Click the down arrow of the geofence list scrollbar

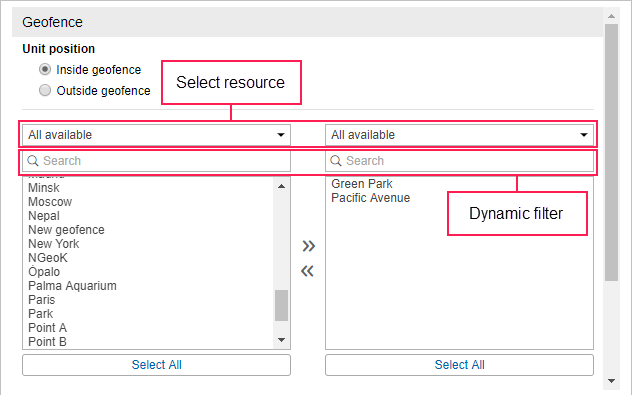pos(281,340)
